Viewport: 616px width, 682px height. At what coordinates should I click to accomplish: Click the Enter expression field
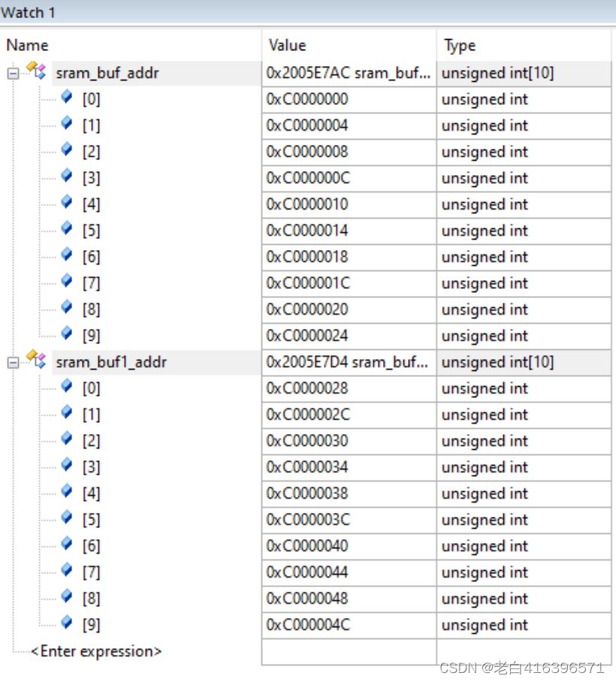pos(97,651)
